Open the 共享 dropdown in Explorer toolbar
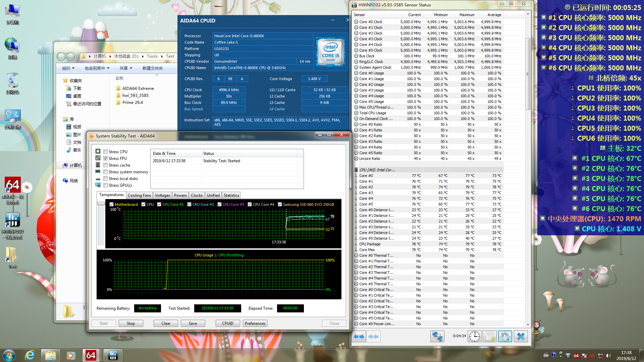 point(126,68)
